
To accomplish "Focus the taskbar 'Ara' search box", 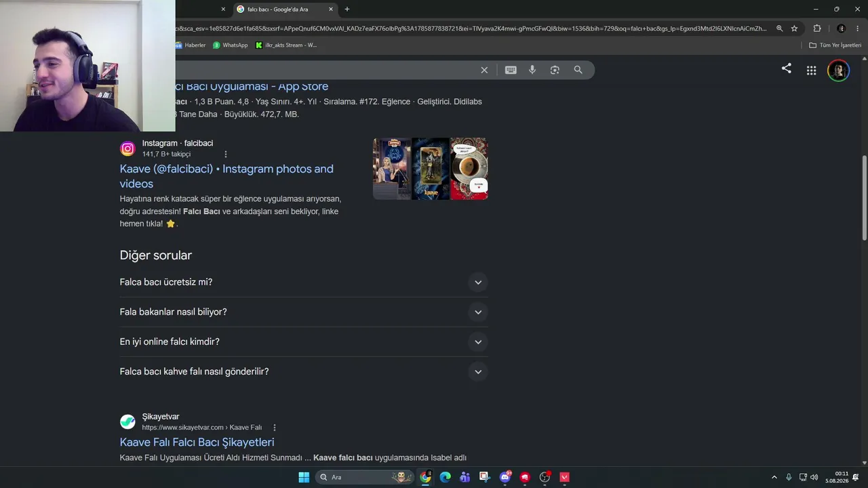I will (x=366, y=477).
